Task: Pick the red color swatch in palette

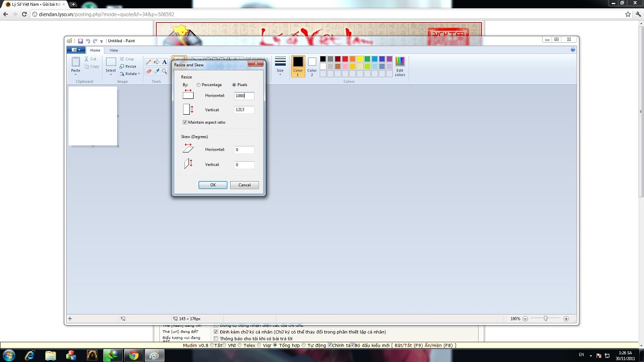Action: 345,59
